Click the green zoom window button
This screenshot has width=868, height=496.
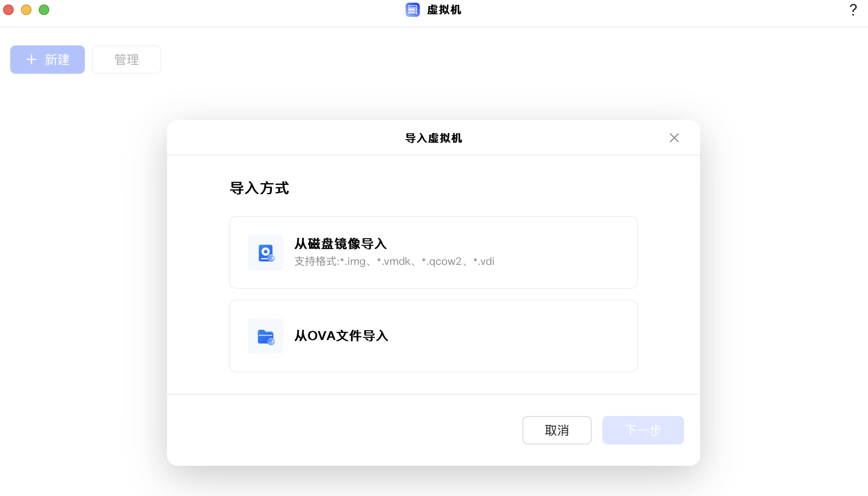pos(44,10)
